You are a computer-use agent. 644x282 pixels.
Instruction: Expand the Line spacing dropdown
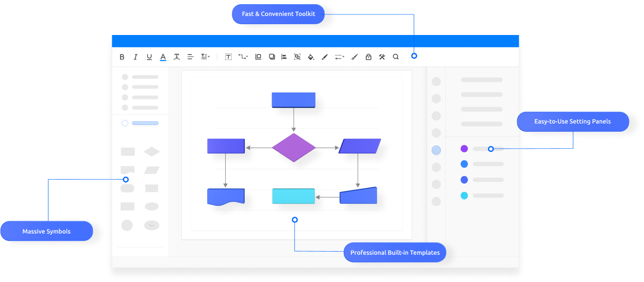(205, 57)
